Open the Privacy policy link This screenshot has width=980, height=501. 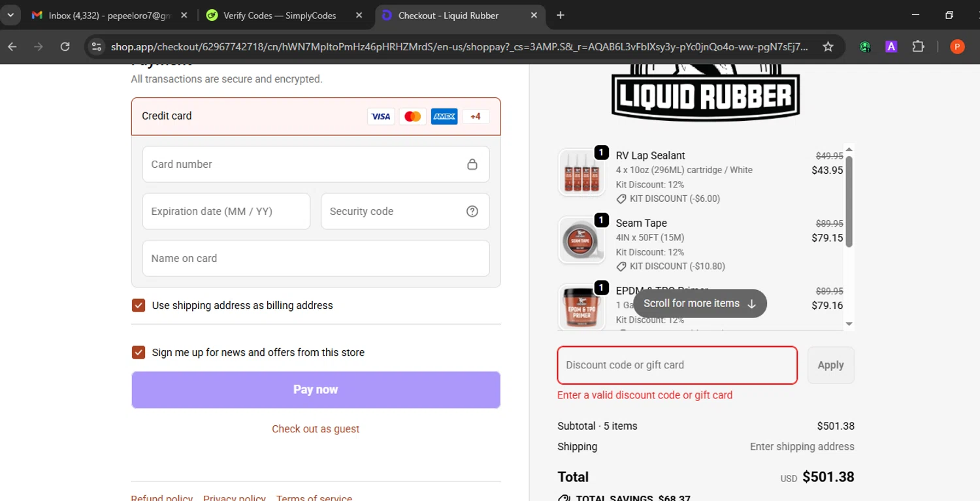pyautogui.click(x=235, y=498)
